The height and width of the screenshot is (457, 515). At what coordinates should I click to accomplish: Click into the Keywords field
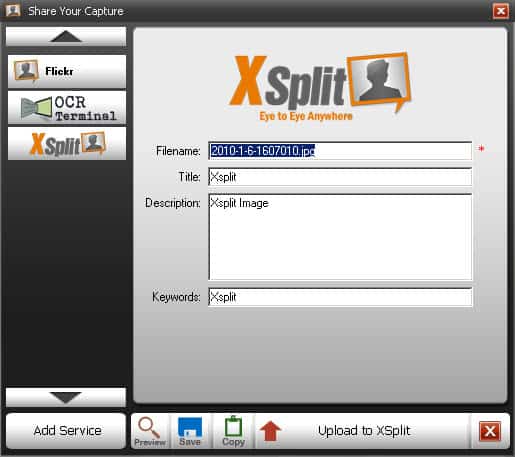[340, 297]
